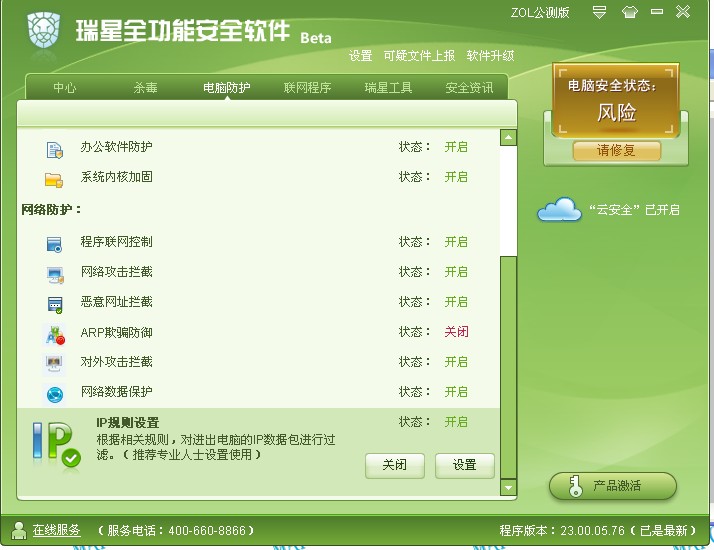
Task: Click the key icon on 产品激活
Action: tap(575, 486)
